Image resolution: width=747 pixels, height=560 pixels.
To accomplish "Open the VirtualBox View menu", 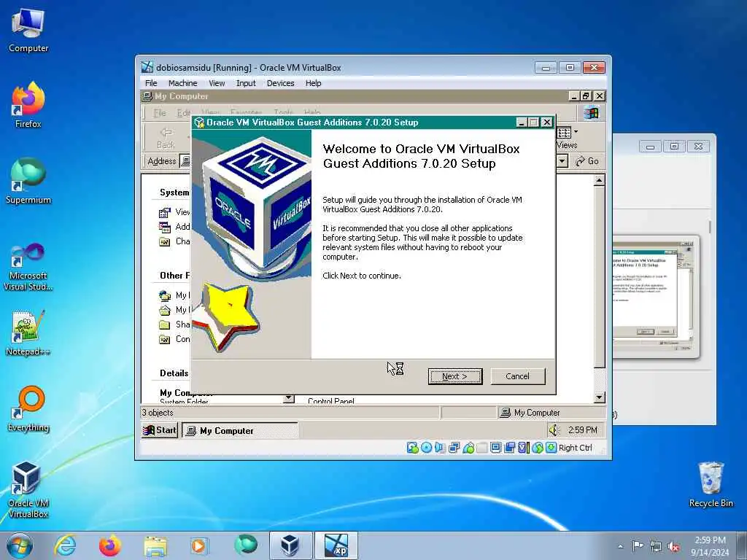I will 217,83.
